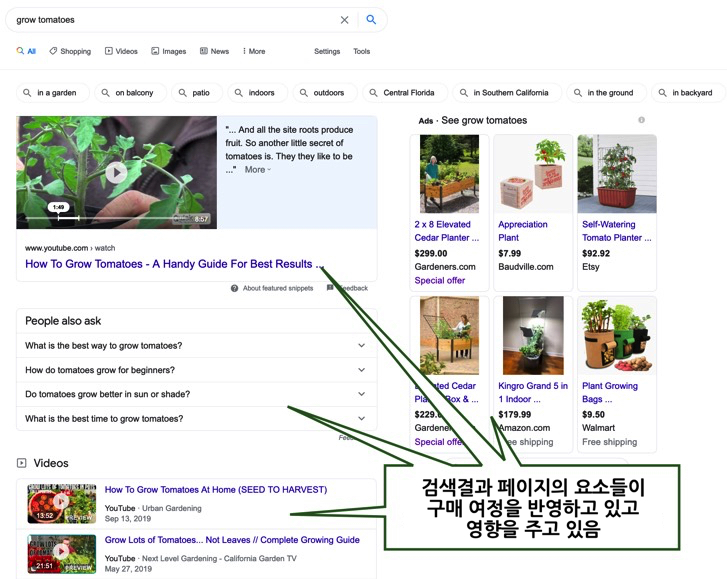Expand 'How do tomatoes grow for beginners?'

(197, 370)
